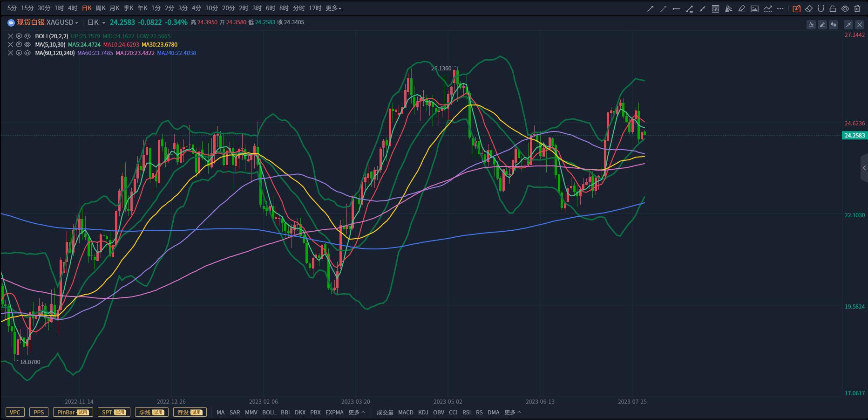Select the fan lines drawing tool
The image size is (868, 420).
[x=729, y=8]
